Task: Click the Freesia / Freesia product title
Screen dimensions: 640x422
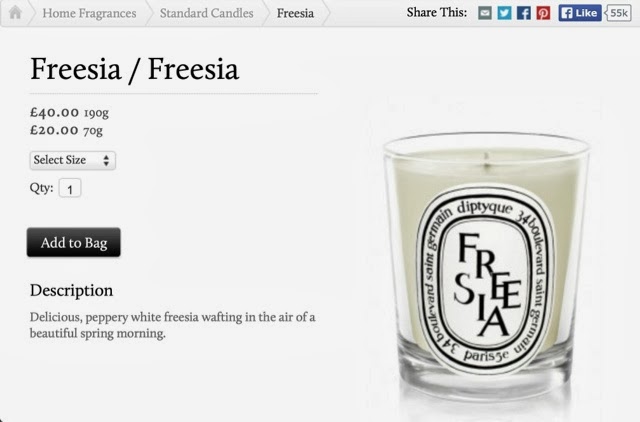Action: tap(134, 69)
